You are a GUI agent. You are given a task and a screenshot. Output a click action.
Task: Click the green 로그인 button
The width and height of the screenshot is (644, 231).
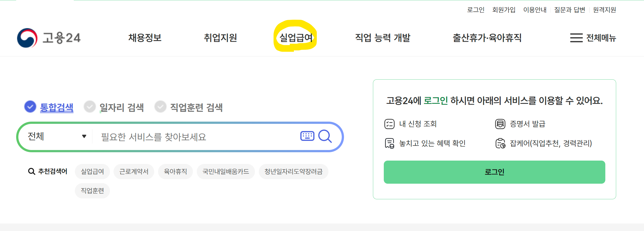click(495, 172)
